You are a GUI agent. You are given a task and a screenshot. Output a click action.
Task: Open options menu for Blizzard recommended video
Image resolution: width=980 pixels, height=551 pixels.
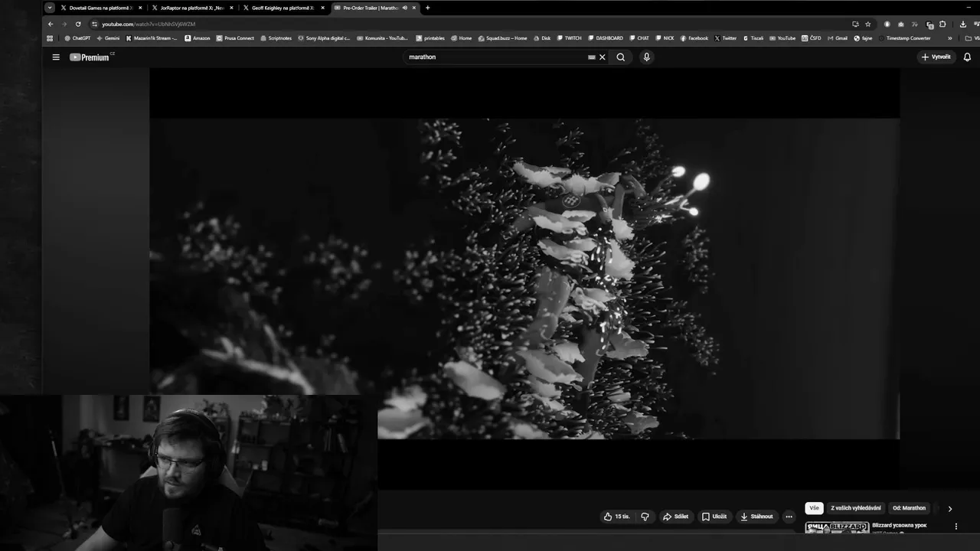click(956, 527)
